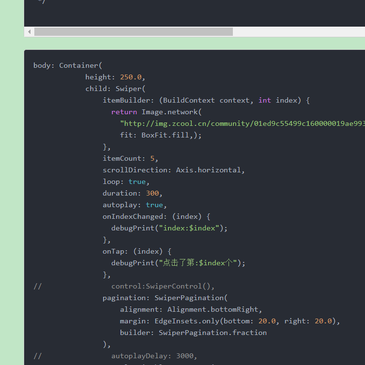Click the horizontal scrollbar gray thumb
The height and width of the screenshot is (365, 365).
click(x=134, y=32)
